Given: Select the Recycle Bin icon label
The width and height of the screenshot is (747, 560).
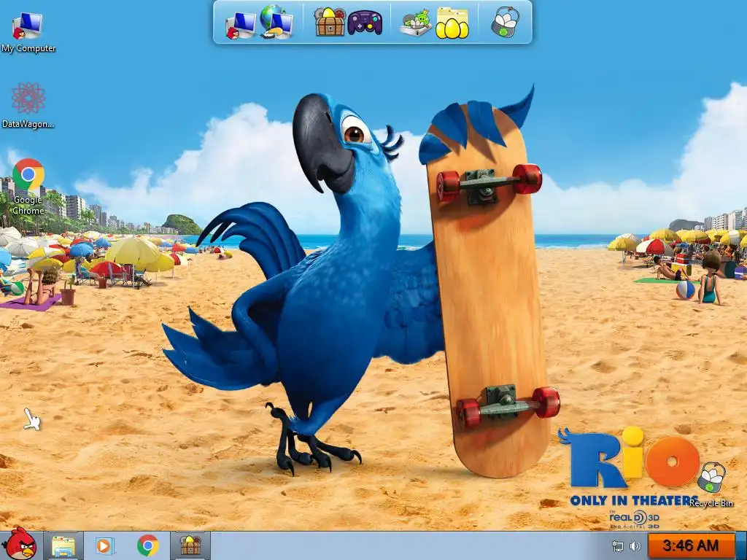Looking at the screenshot, I should tap(711, 503).
